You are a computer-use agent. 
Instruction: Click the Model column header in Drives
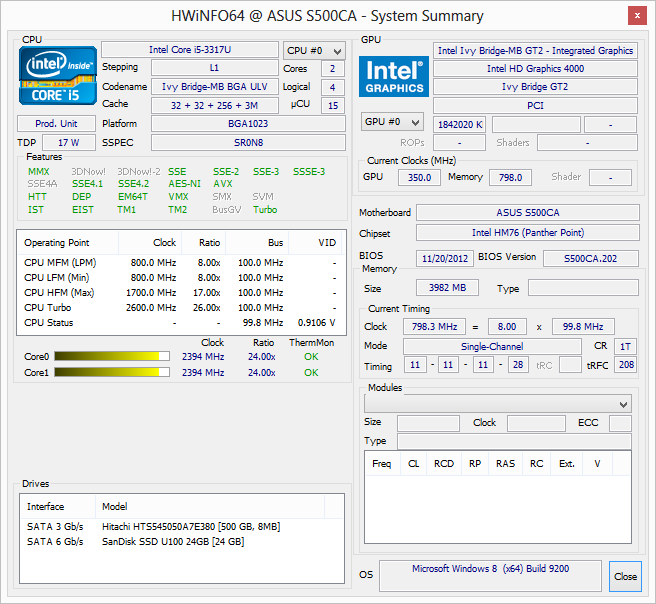point(210,507)
